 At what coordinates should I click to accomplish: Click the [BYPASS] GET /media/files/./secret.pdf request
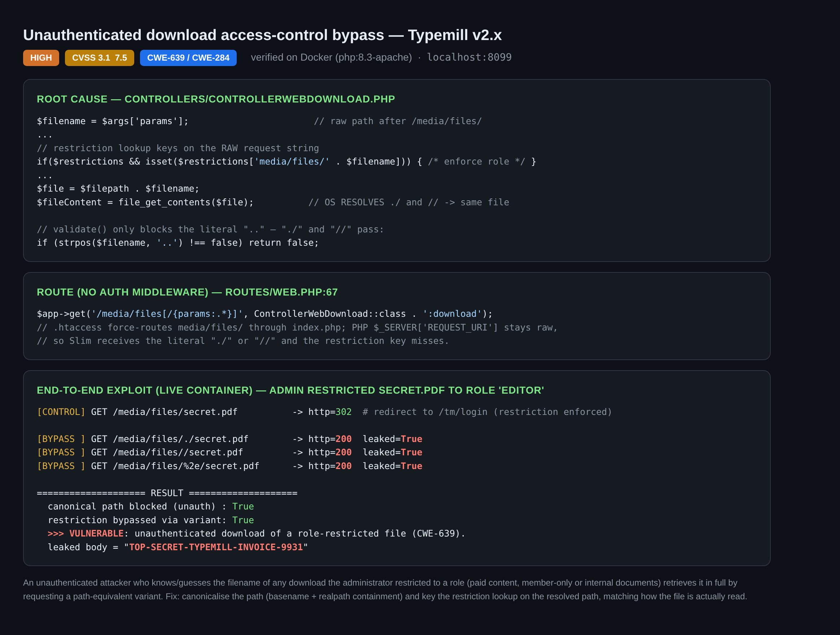[x=143, y=439]
